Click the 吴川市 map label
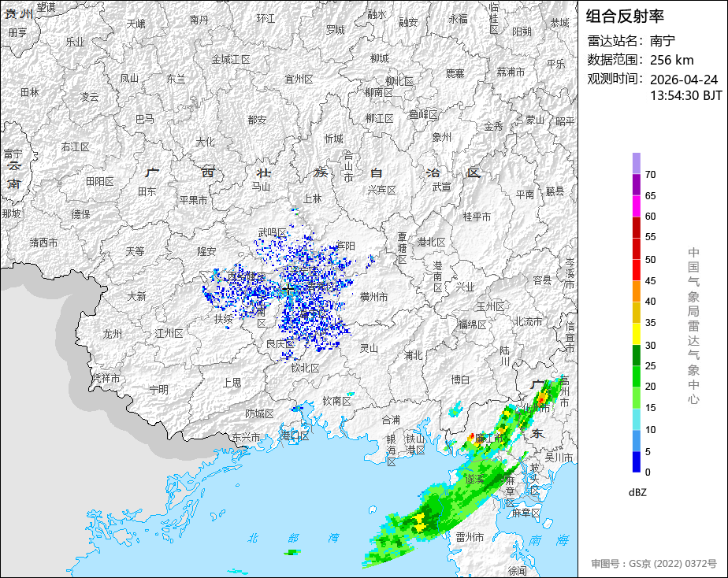The height and width of the screenshot is (578, 728). click(559, 458)
